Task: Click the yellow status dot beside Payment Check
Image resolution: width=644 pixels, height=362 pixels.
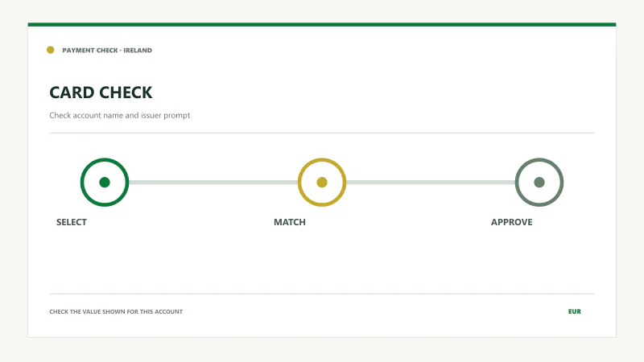Action: (51, 50)
